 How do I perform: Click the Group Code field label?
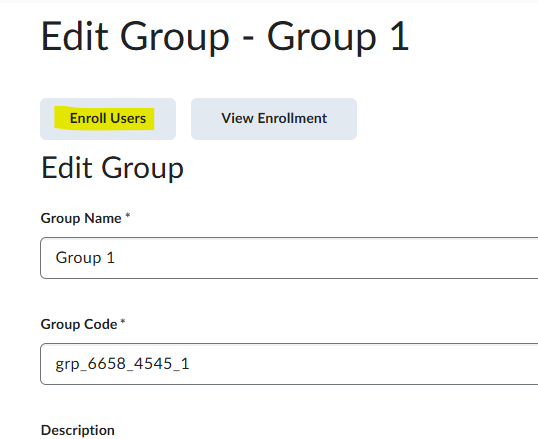(79, 324)
